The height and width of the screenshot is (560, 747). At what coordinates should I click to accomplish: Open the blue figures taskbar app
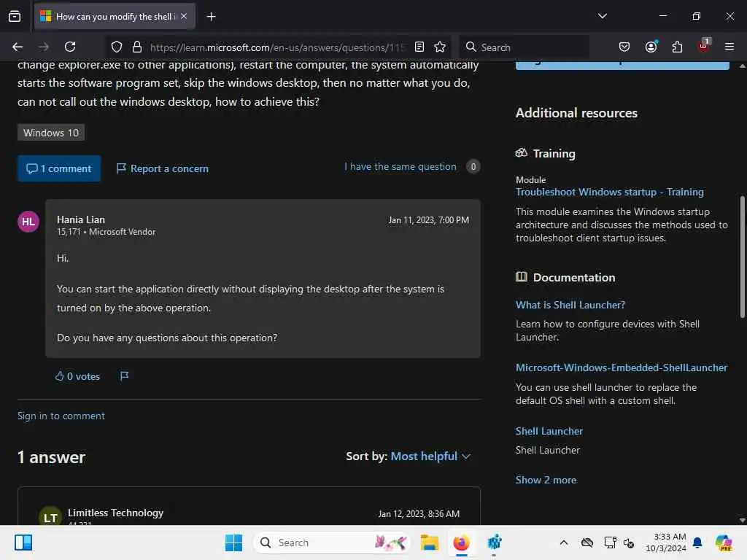(494, 542)
